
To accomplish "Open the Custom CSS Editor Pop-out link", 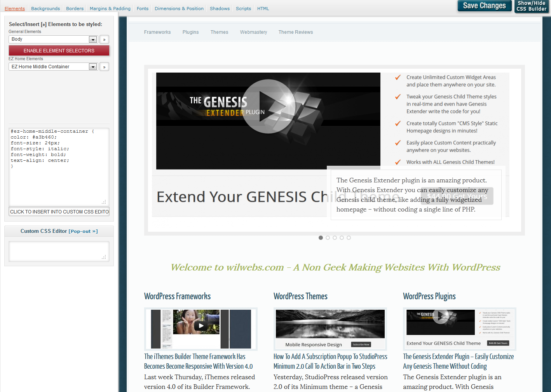I will [83, 231].
